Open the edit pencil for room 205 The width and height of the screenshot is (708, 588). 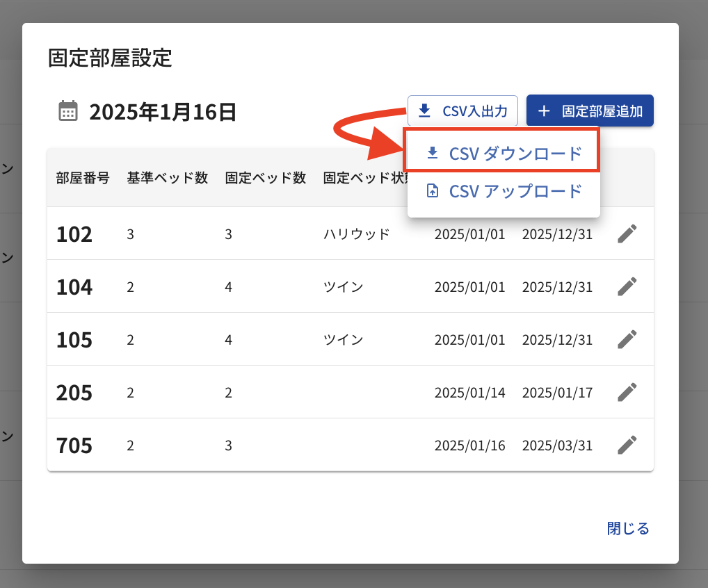(627, 392)
